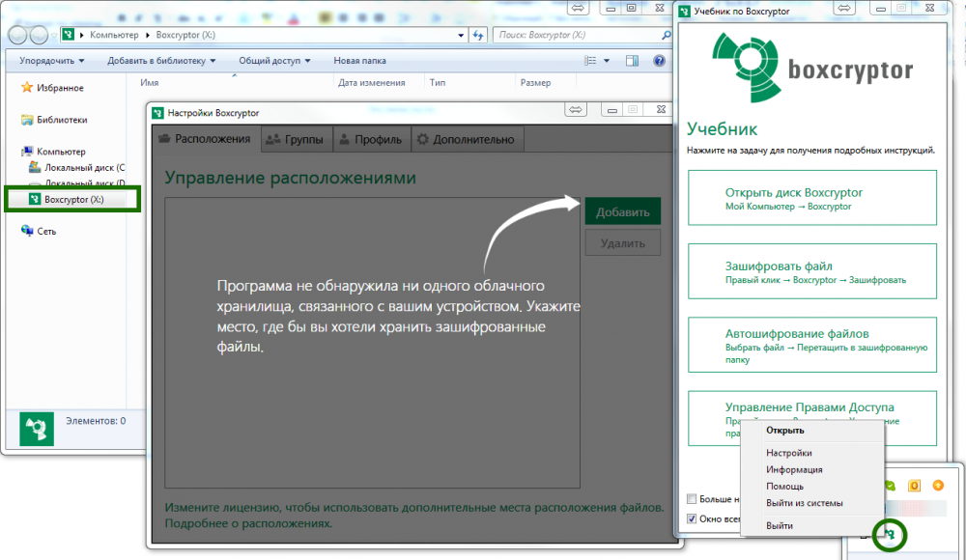Click 'Компьютер' segment in address bar

pos(114,35)
